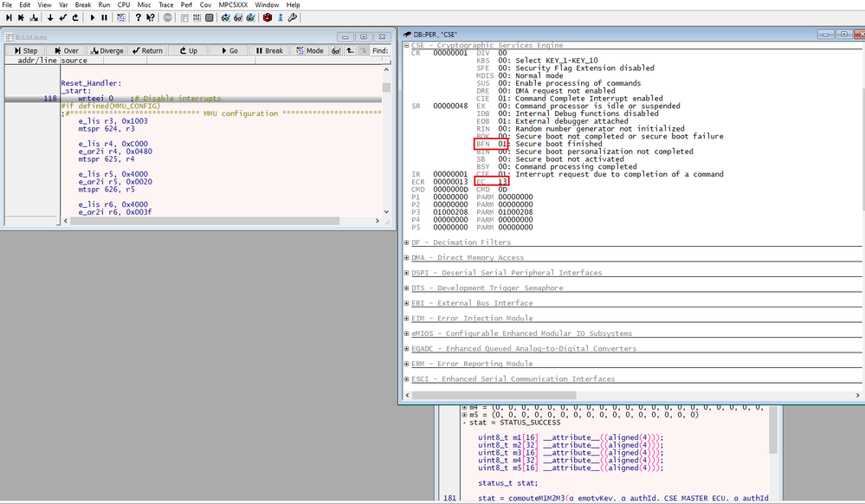The image size is (865, 504).
Task: Expand the ERM Error Reporting Module section
Action: (407, 364)
